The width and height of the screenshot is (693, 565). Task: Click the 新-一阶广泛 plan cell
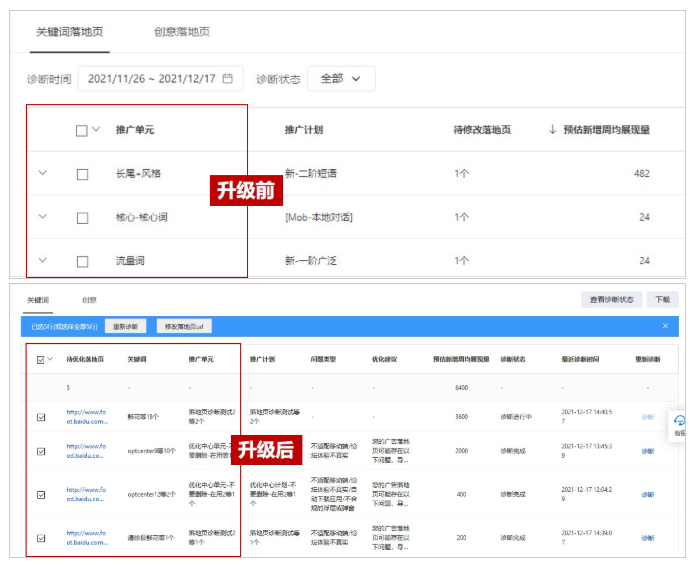[311, 261]
